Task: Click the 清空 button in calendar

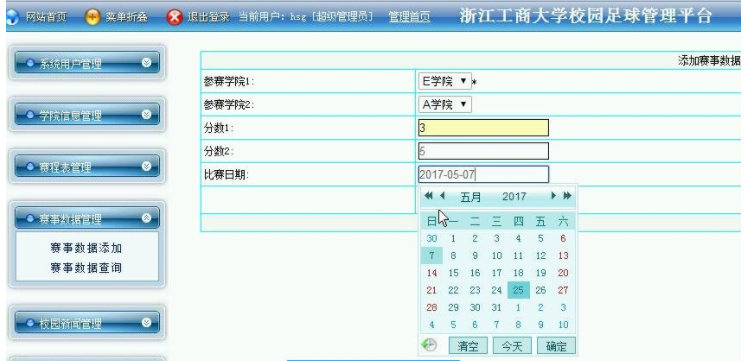Action: tap(468, 346)
